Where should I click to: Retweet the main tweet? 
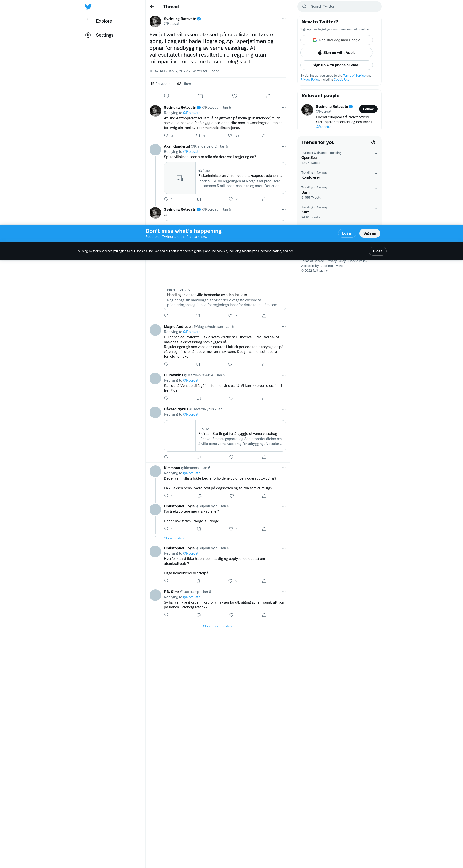(x=201, y=96)
